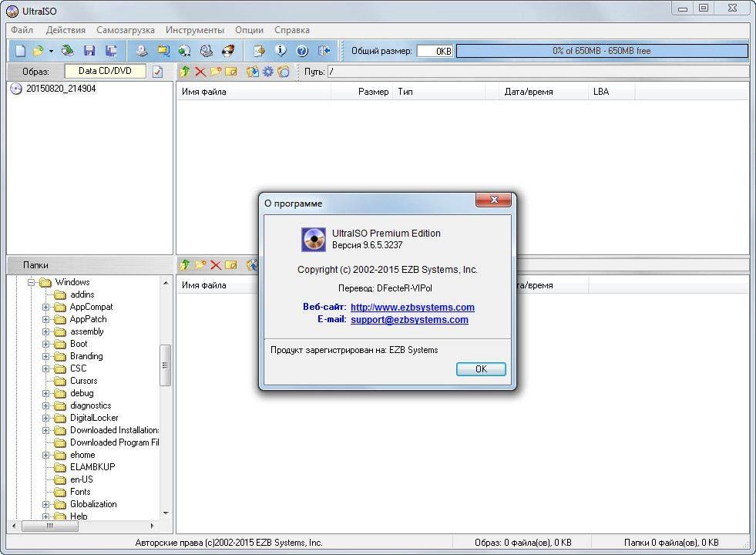756x555 pixels.
Task: Open the Действия menu
Action: point(66,30)
